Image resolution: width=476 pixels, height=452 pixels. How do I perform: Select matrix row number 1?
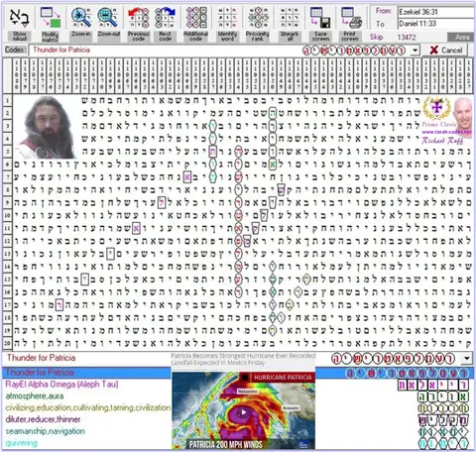8,100
